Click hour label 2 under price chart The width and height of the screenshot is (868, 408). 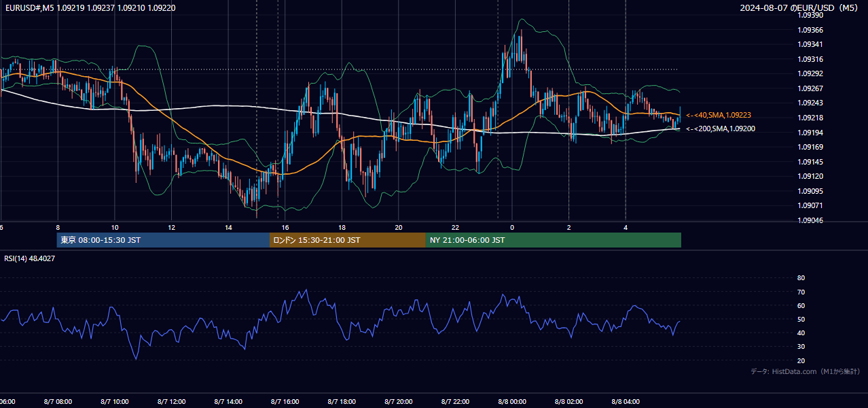pyautogui.click(x=568, y=227)
